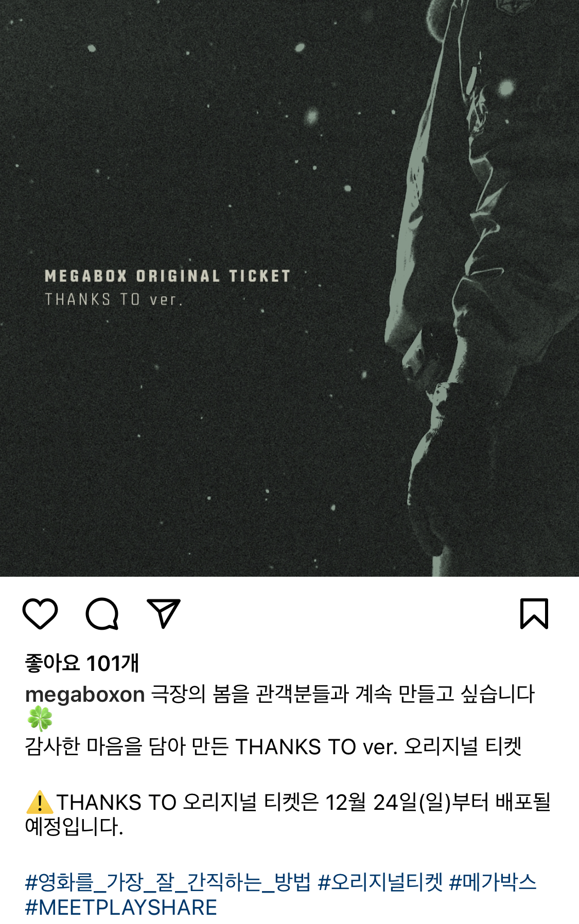Save the post with bookmark icon
This screenshot has width=579, height=924.
point(534,613)
